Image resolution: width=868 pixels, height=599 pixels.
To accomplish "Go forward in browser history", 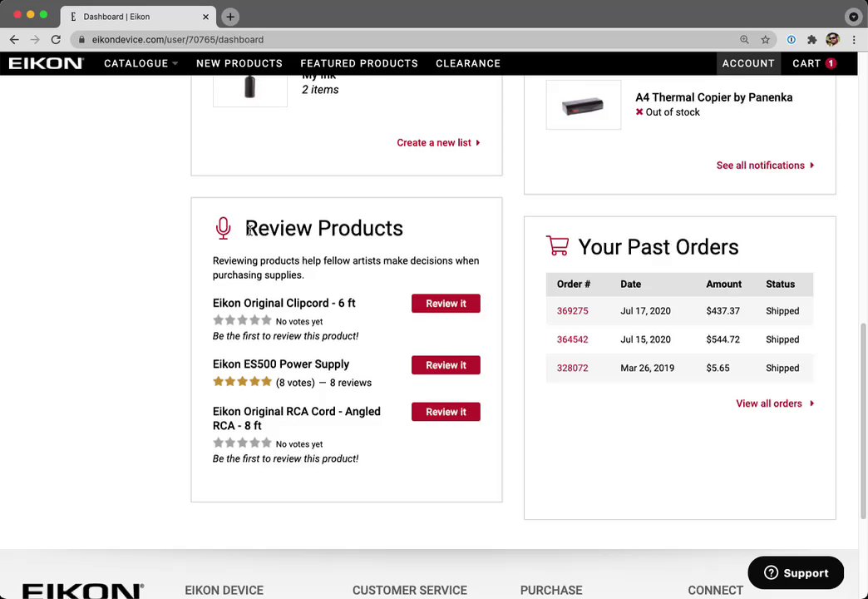I will [35, 39].
